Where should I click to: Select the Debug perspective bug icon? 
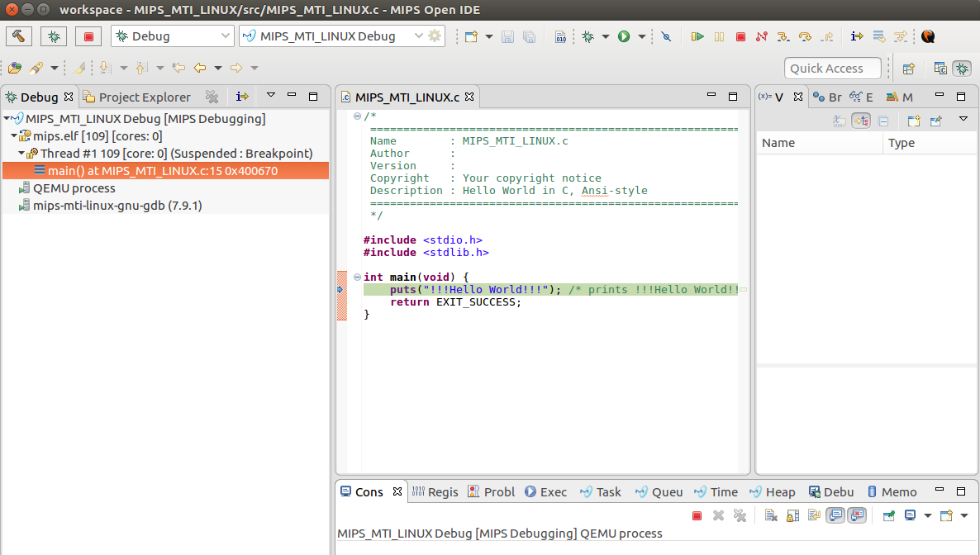[x=962, y=68]
